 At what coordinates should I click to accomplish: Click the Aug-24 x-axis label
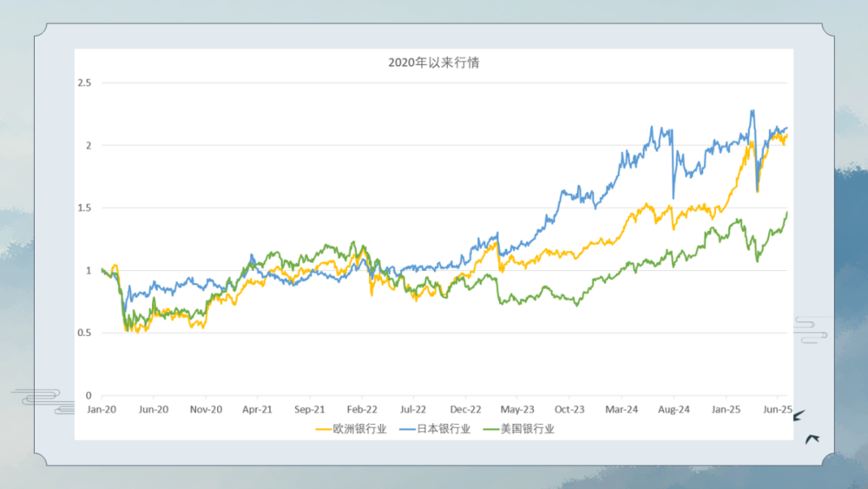coord(674,408)
